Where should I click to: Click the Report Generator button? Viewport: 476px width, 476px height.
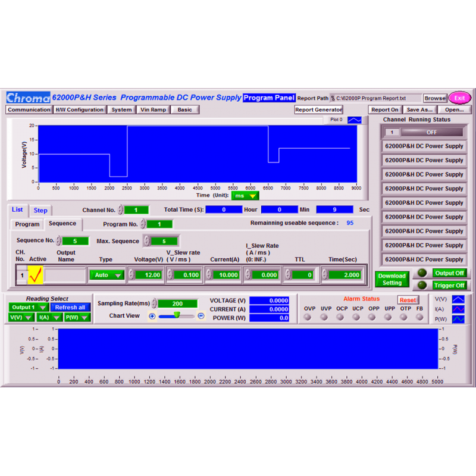(x=319, y=109)
